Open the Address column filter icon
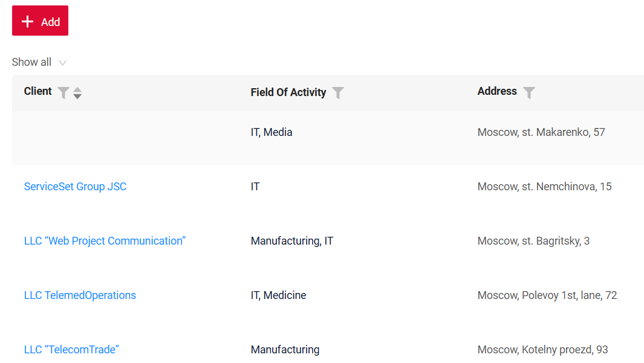644x363 pixels. tap(529, 92)
